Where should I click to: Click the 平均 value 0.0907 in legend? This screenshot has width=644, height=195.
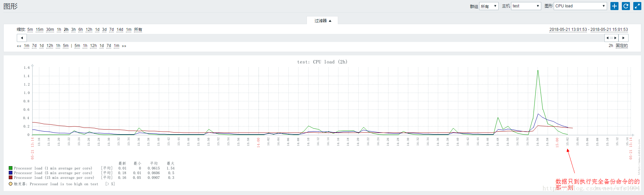coord(154,178)
